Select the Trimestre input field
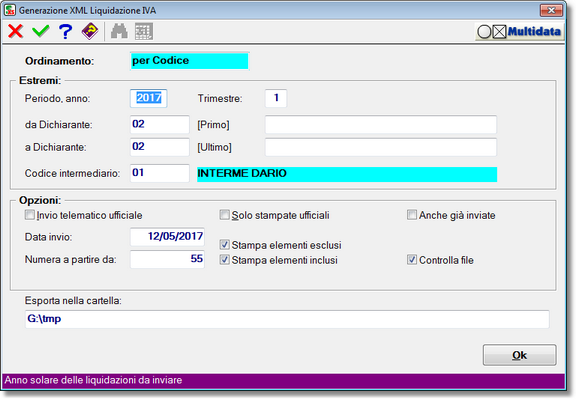 coord(276,98)
